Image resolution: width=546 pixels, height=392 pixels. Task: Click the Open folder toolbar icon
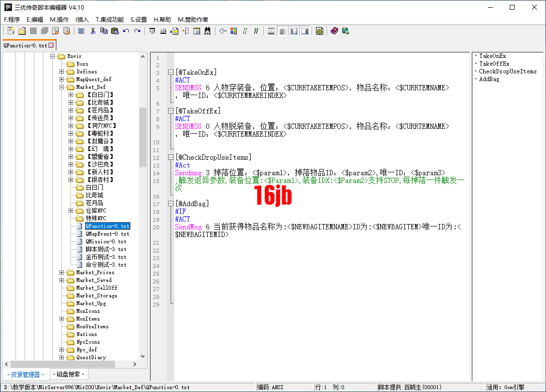(22, 31)
